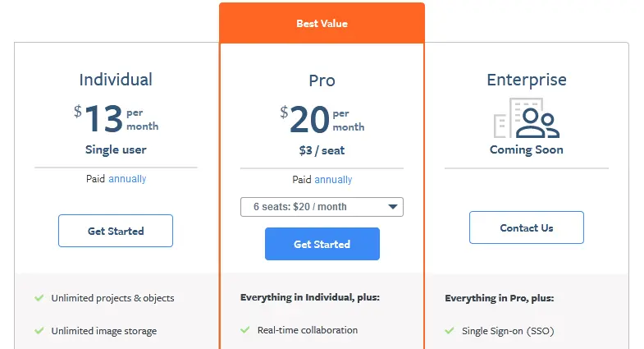Click the dropdown arrow on seats selector

tap(392, 207)
